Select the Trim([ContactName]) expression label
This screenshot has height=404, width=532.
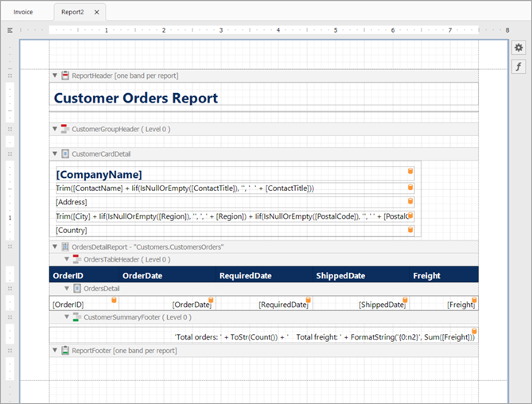pos(235,188)
